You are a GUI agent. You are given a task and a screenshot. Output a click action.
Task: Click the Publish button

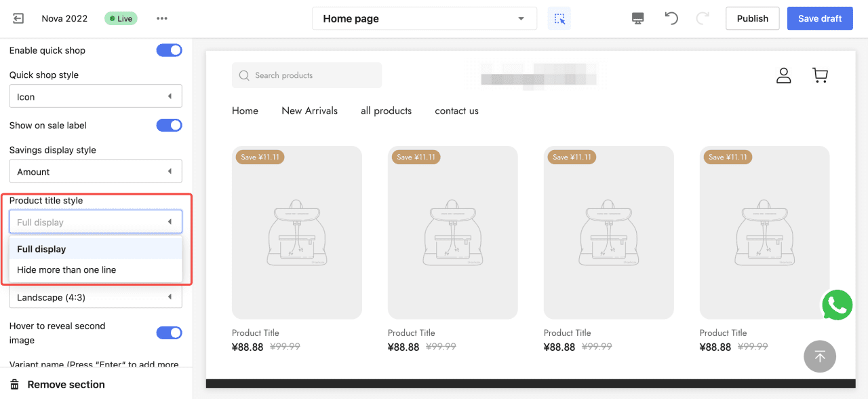tap(753, 18)
